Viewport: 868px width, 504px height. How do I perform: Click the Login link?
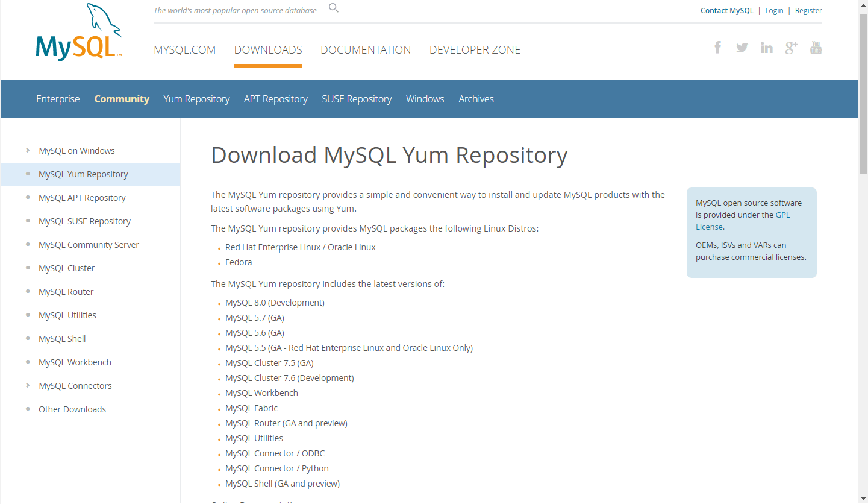coord(774,10)
